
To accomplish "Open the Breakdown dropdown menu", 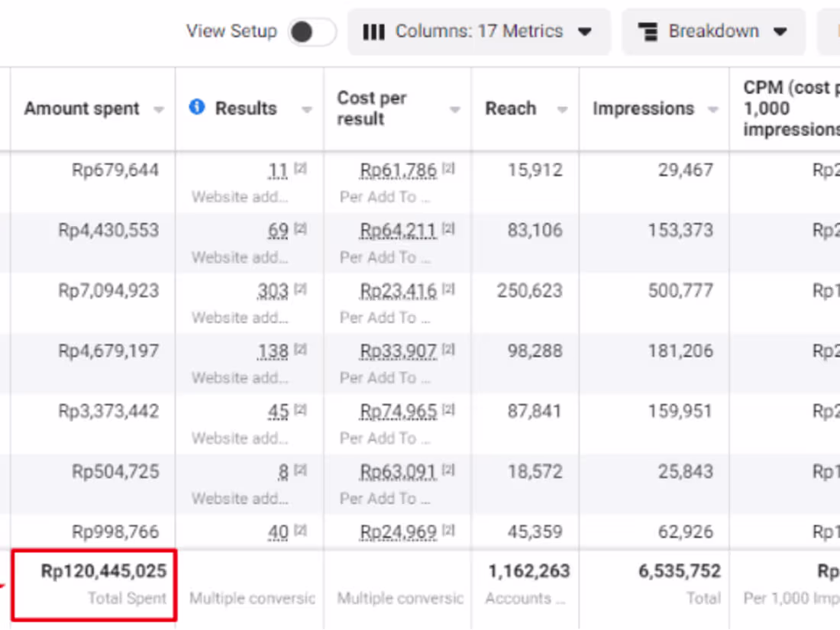I will 713,32.
